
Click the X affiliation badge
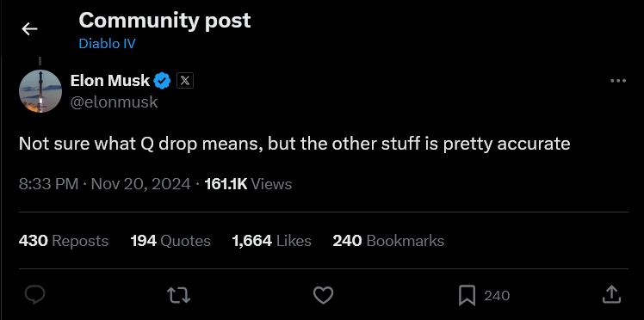pyautogui.click(x=185, y=81)
